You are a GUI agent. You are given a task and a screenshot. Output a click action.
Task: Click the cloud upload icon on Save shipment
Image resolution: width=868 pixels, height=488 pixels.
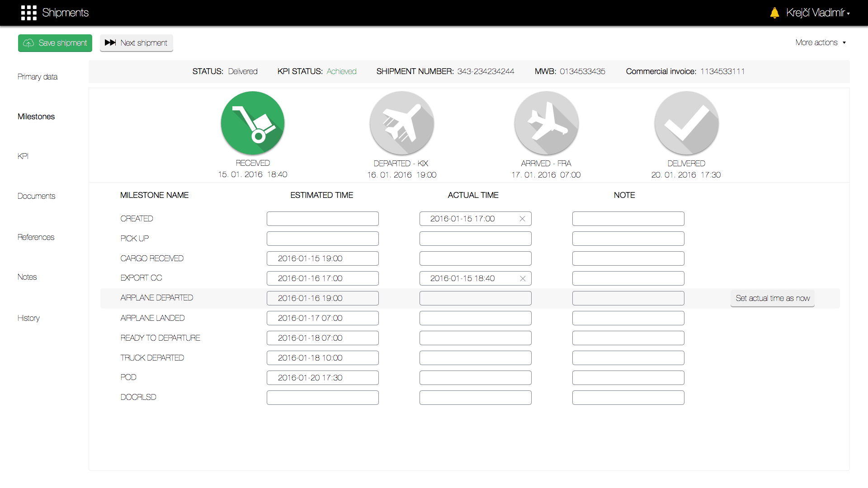click(28, 43)
